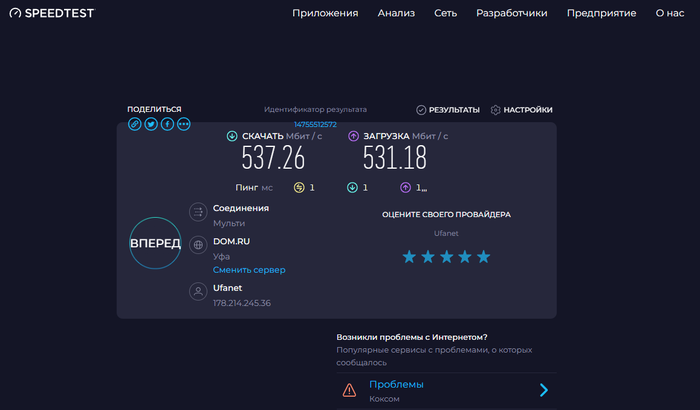The width and height of the screenshot is (700, 410).
Task: Open РЕЗУЛЬТАТЫ page
Action: (x=454, y=110)
